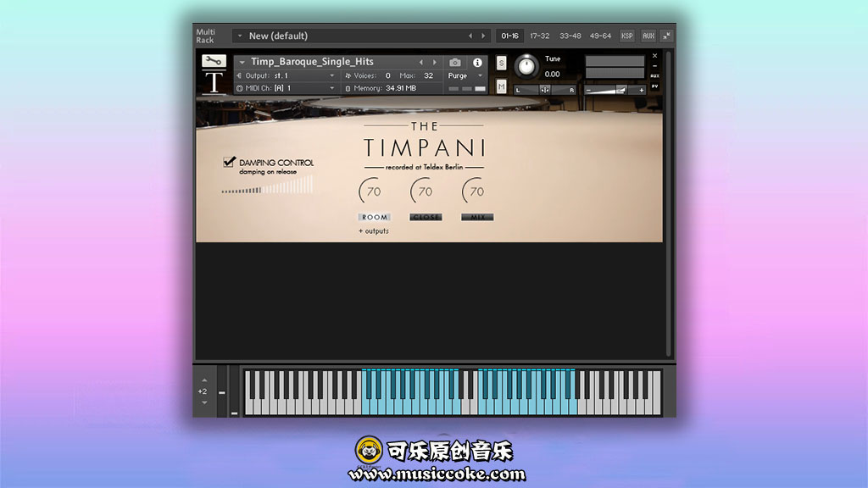Select next multi preset arrow
Viewport: 868px width, 488px height.
pyautogui.click(x=483, y=36)
